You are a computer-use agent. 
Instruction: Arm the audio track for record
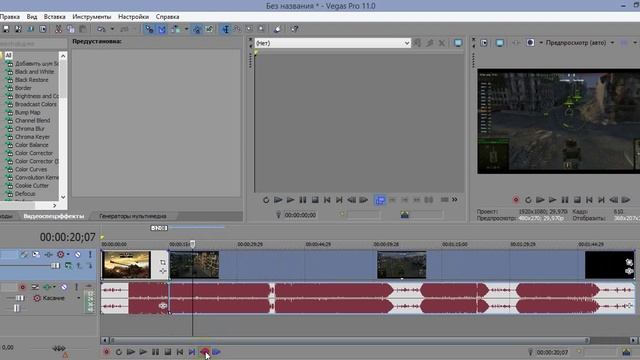(x=22, y=287)
